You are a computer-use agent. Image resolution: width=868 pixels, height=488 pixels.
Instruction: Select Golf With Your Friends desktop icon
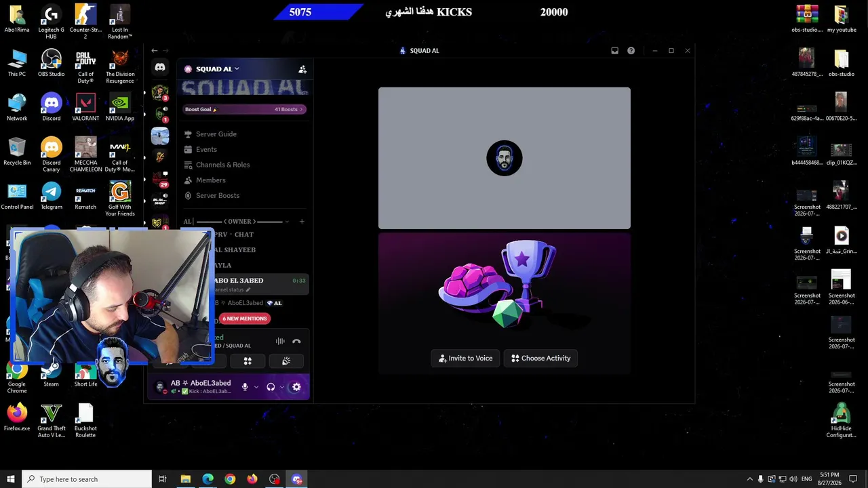click(120, 200)
